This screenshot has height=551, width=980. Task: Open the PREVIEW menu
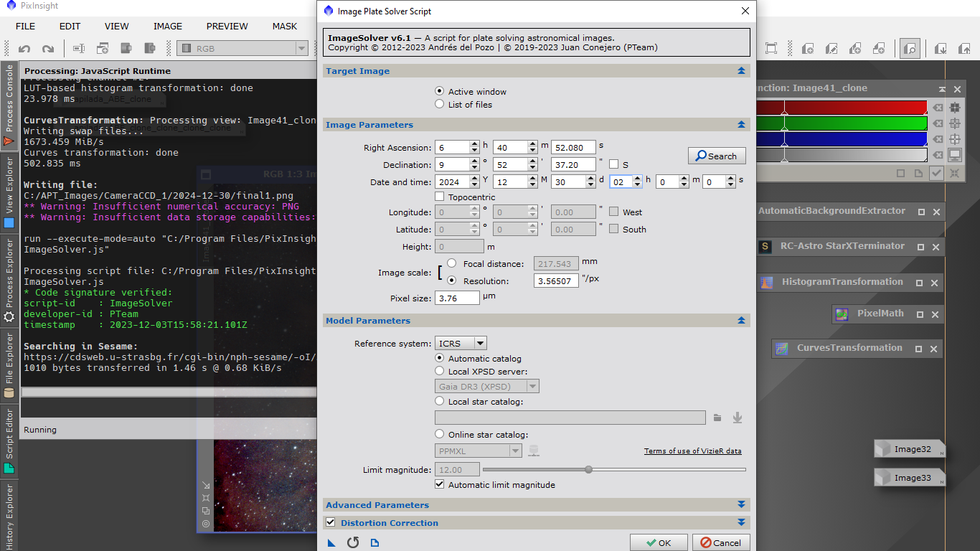[227, 26]
